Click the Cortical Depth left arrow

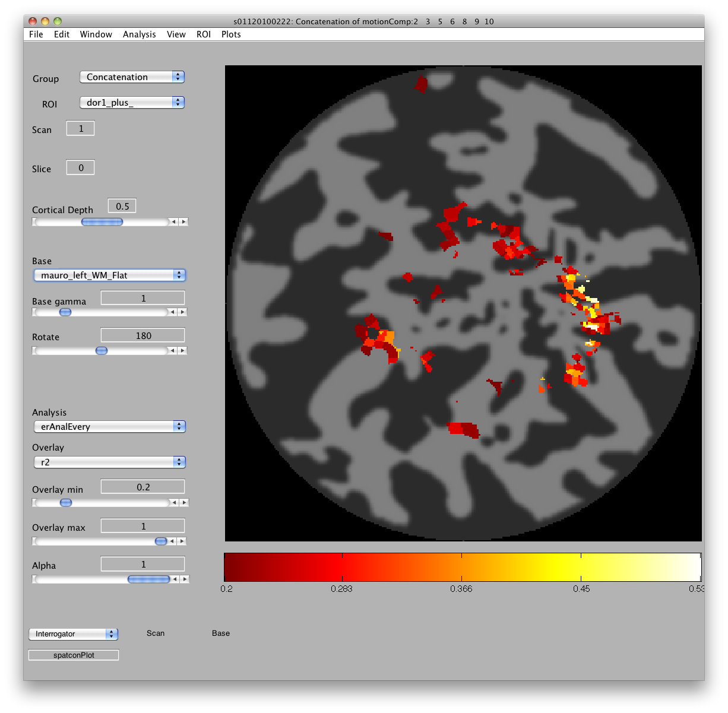[x=173, y=222]
